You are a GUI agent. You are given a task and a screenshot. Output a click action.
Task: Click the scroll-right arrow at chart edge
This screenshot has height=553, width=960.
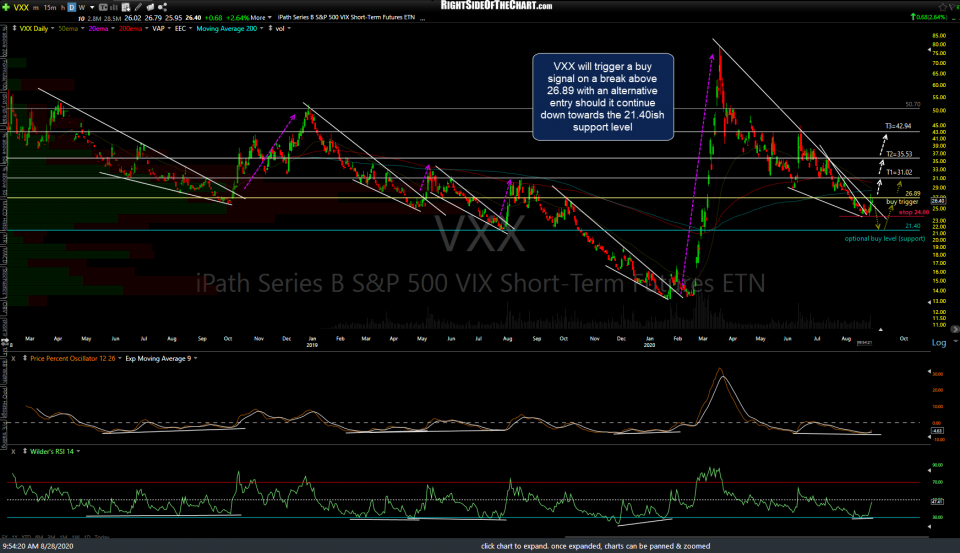[954, 329]
